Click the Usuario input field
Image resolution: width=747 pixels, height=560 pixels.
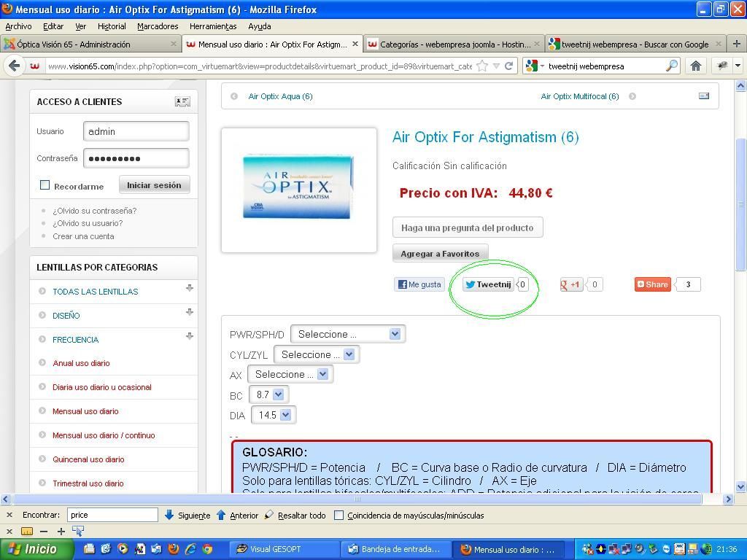tap(136, 131)
